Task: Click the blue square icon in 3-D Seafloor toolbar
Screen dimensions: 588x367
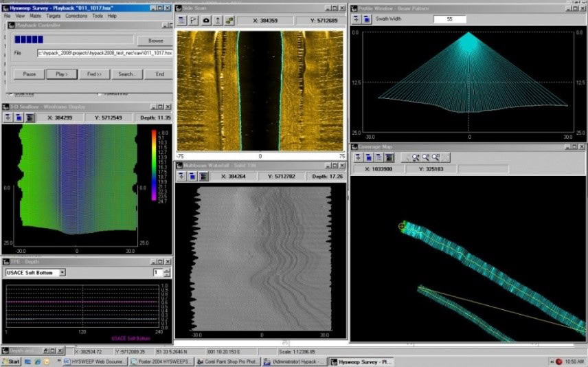Action: [19, 118]
